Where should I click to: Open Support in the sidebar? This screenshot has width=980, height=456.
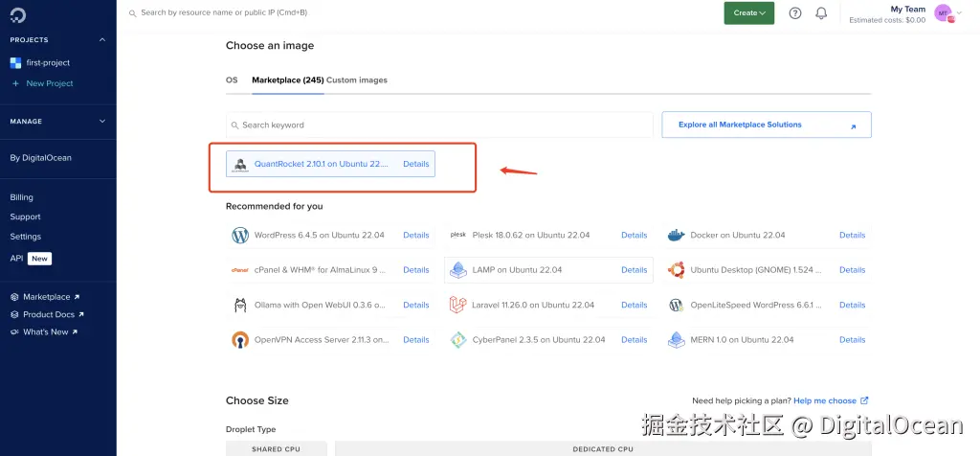pyautogui.click(x=25, y=217)
